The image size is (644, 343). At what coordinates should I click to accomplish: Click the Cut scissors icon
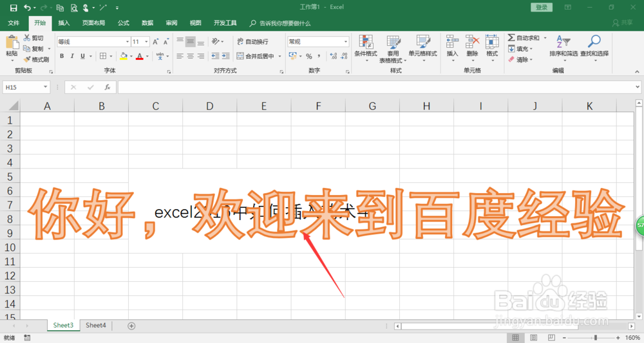tap(27, 38)
